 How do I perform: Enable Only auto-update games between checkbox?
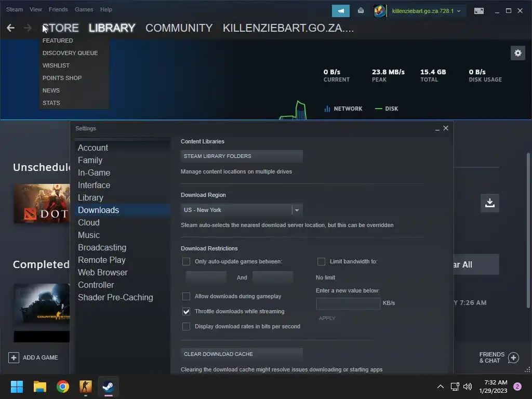pos(186,262)
